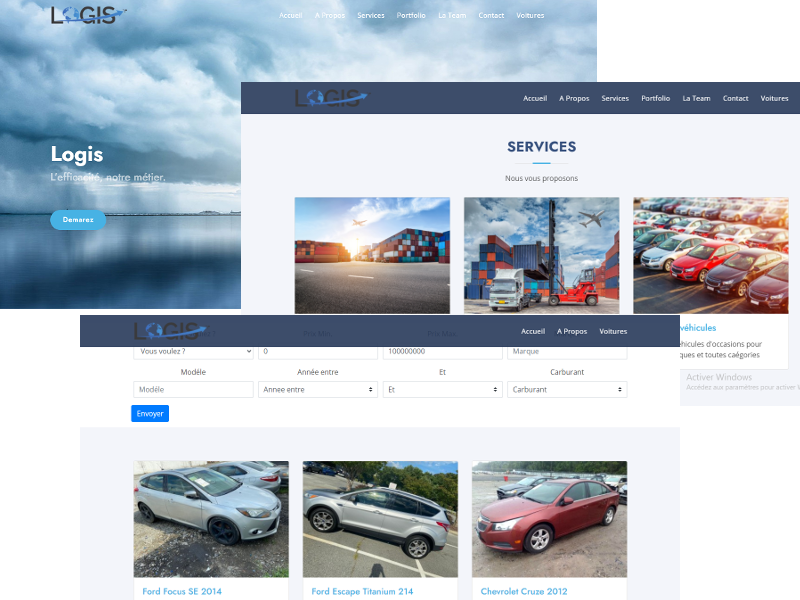800x600 pixels.
Task: Click the silver Ford Escape car photo
Action: [x=380, y=518]
